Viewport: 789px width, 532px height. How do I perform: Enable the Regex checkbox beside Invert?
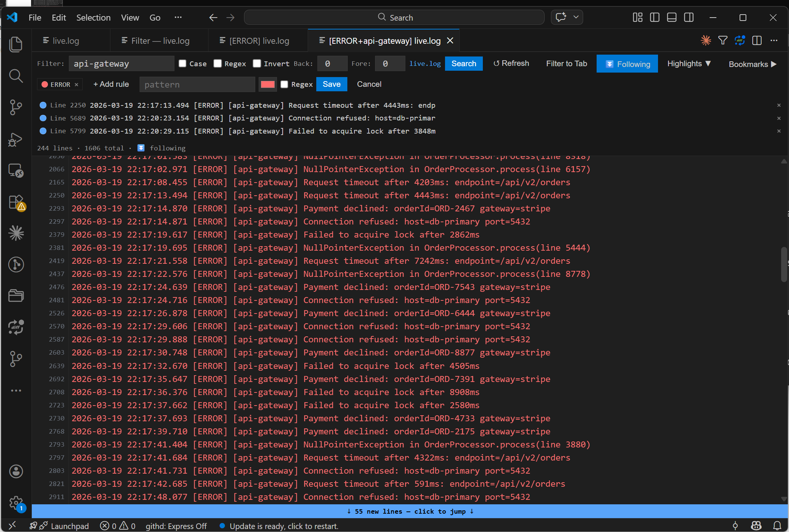(218, 63)
